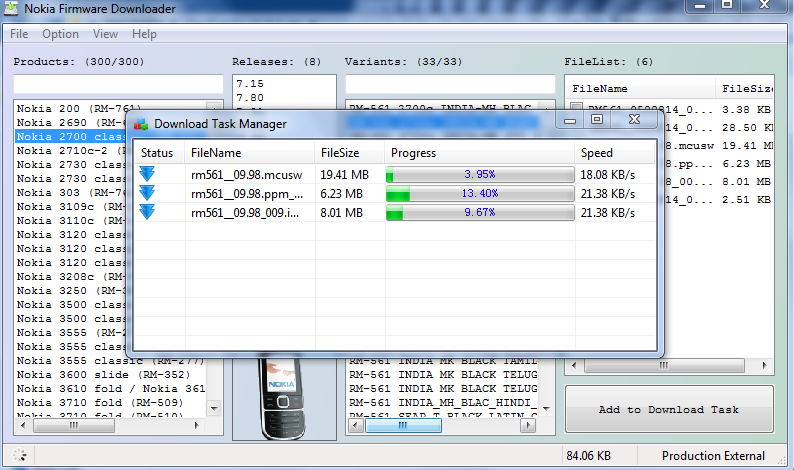Click FileName header in FileList panel
The width and height of the screenshot is (794, 470).
[x=640, y=89]
